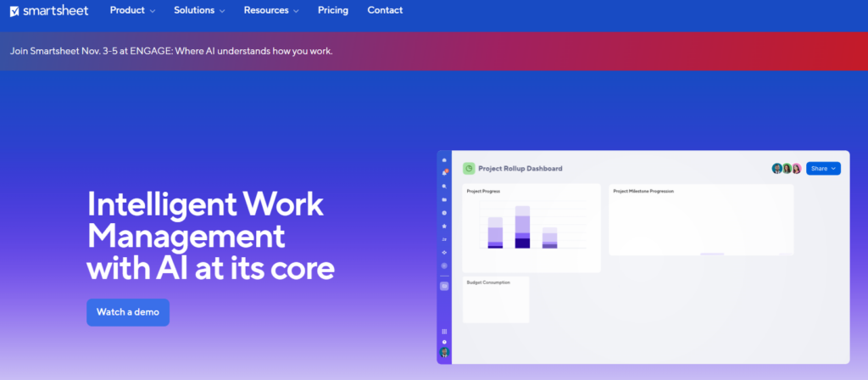This screenshot has height=380, width=868.
Task: Open the Contact page
Action: pos(386,10)
